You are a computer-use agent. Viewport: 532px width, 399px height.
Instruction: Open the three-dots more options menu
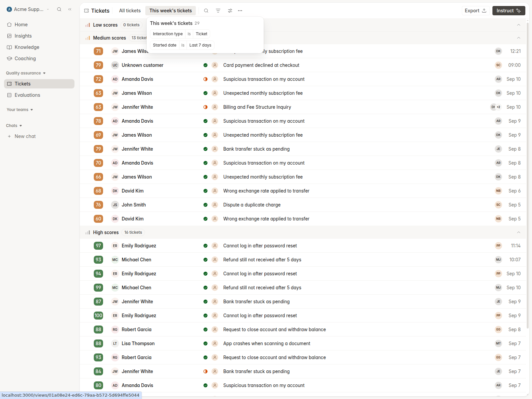click(x=240, y=11)
